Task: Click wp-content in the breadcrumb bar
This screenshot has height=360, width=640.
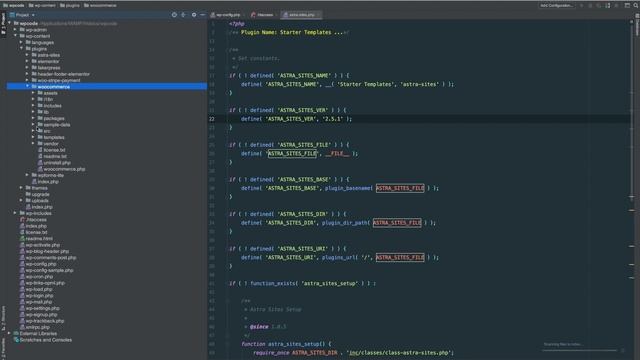Action: [x=42, y=5]
